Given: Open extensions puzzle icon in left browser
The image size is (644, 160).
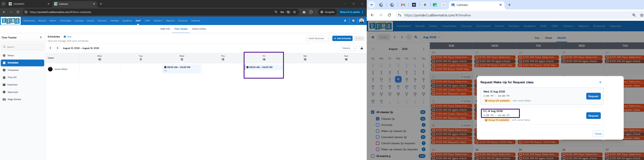Looking at the screenshot, I should coord(311,12).
